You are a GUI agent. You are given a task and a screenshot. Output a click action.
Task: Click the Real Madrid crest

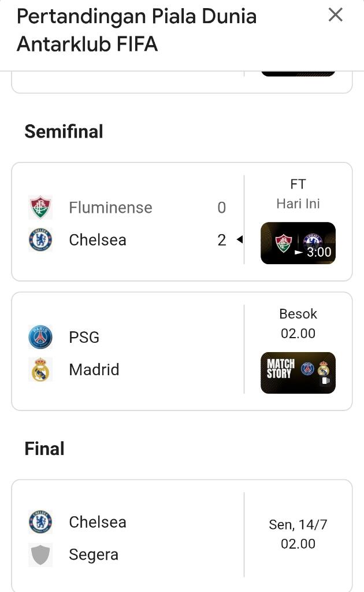pyautogui.click(x=40, y=369)
